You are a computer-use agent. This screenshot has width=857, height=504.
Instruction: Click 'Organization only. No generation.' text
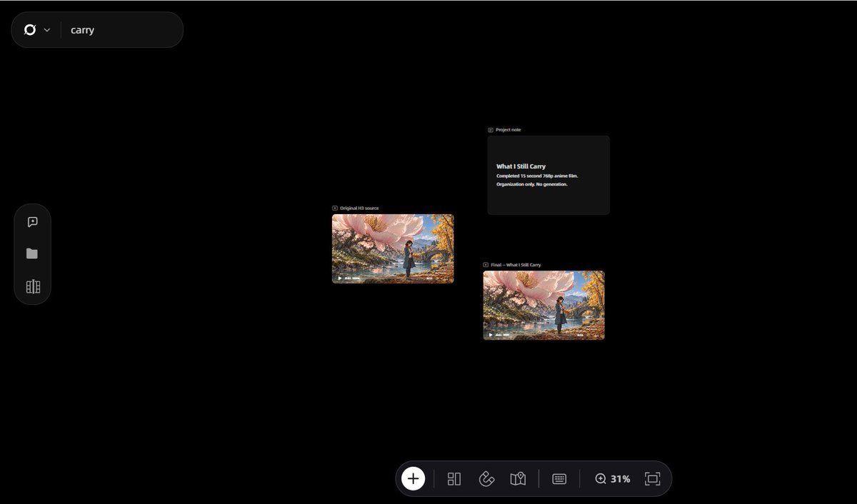tap(532, 184)
